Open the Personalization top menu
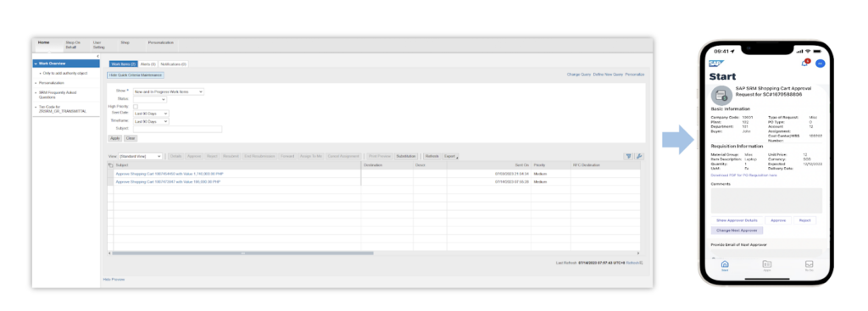Image resolution: width=868 pixels, height=311 pixels. [160, 42]
